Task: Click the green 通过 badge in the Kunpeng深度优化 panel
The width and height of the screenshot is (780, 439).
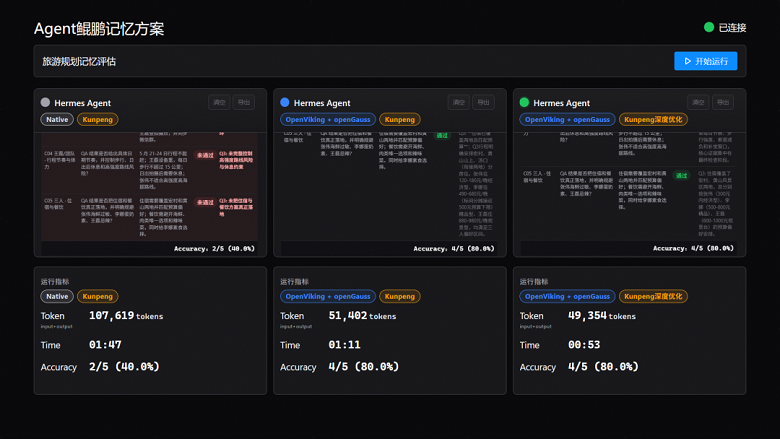Action: pyautogui.click(x=682, y=176)
